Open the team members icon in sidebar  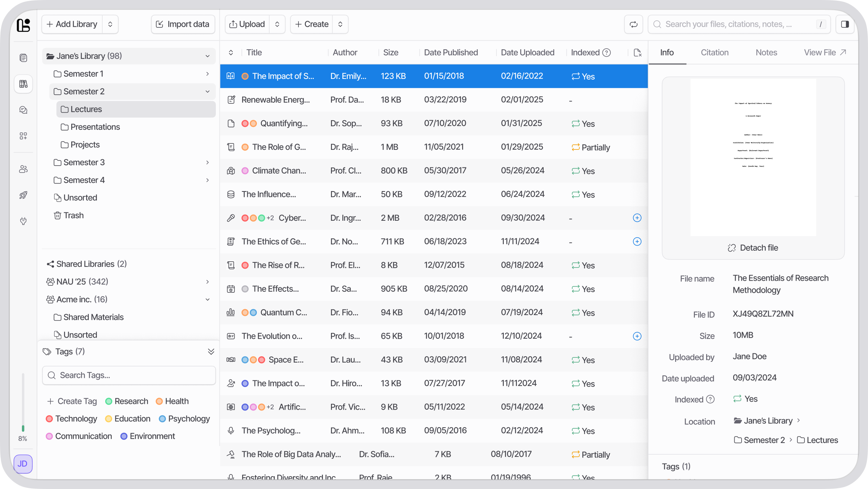(23, 169)
